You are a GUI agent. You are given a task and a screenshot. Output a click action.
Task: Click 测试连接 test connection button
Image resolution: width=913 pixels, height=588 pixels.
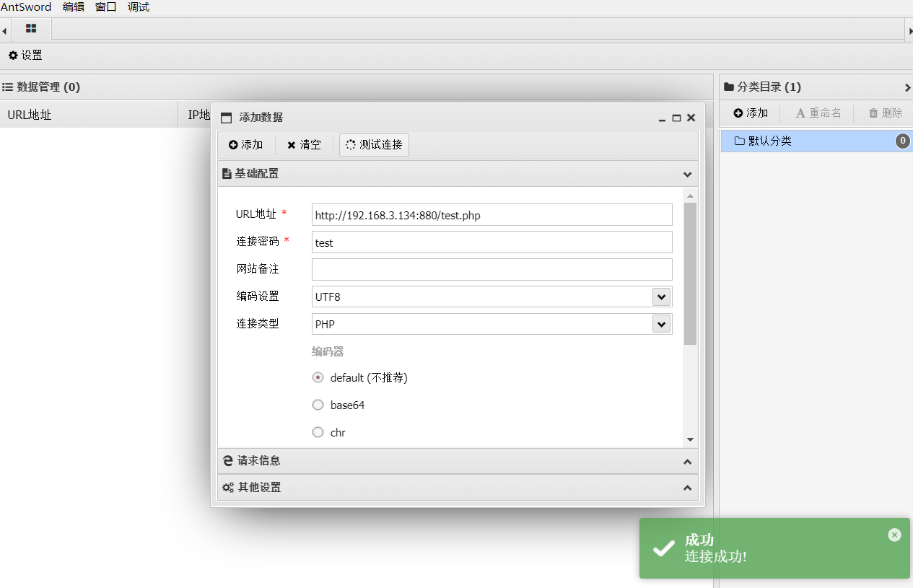[374, 145]
